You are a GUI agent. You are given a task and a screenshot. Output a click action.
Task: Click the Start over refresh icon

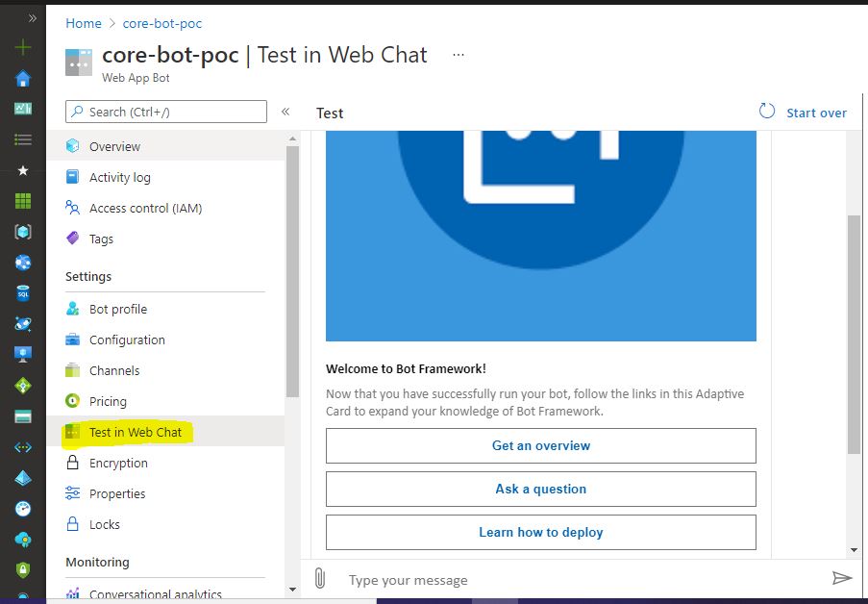point(766,112)
